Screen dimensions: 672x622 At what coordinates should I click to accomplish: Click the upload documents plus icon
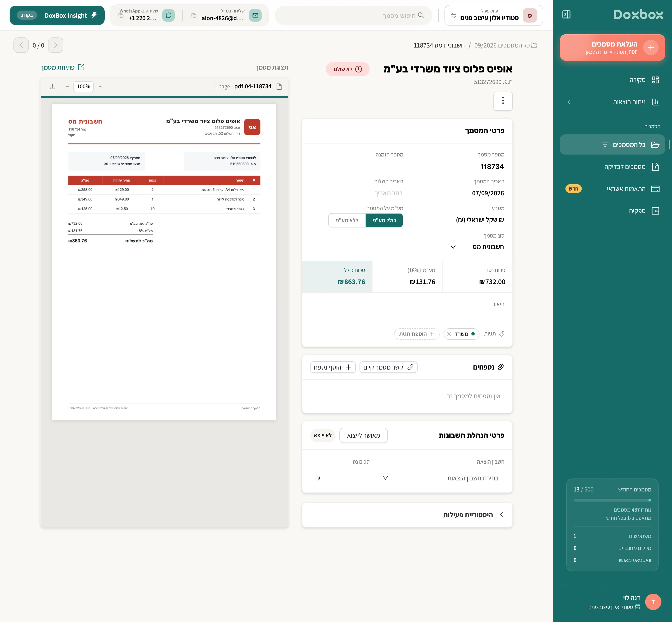pyautogui.click(x=650, y=48)
